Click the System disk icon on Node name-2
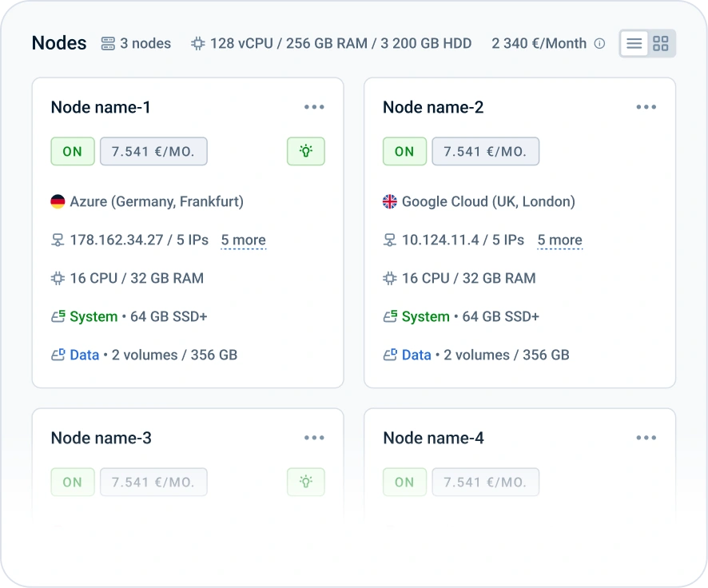 pos(390,316)
